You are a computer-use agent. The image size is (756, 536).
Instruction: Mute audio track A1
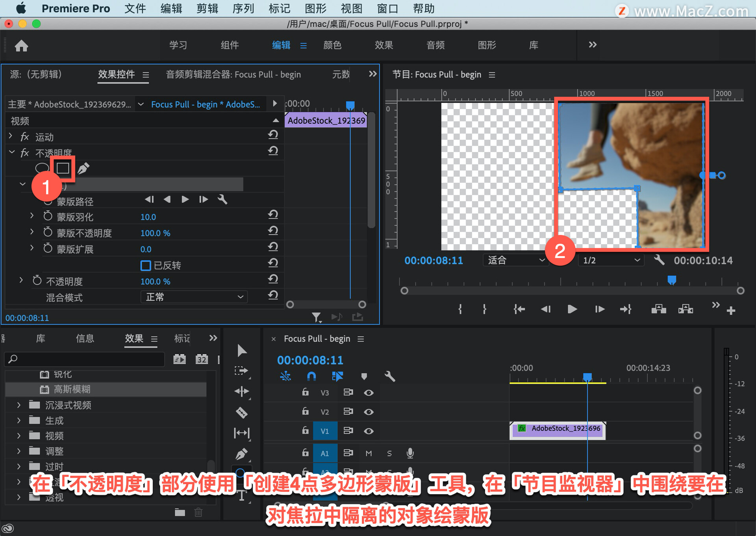(369, 453)
